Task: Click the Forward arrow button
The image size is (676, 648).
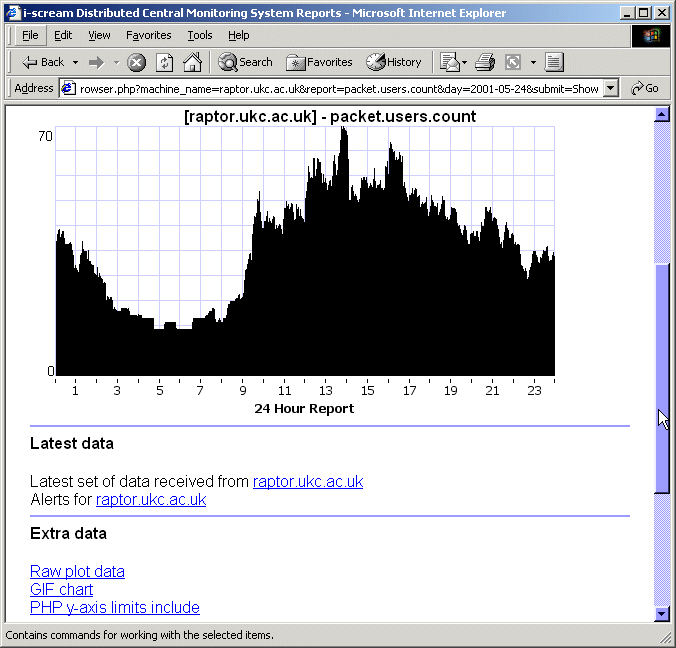Action: point(97,63)
